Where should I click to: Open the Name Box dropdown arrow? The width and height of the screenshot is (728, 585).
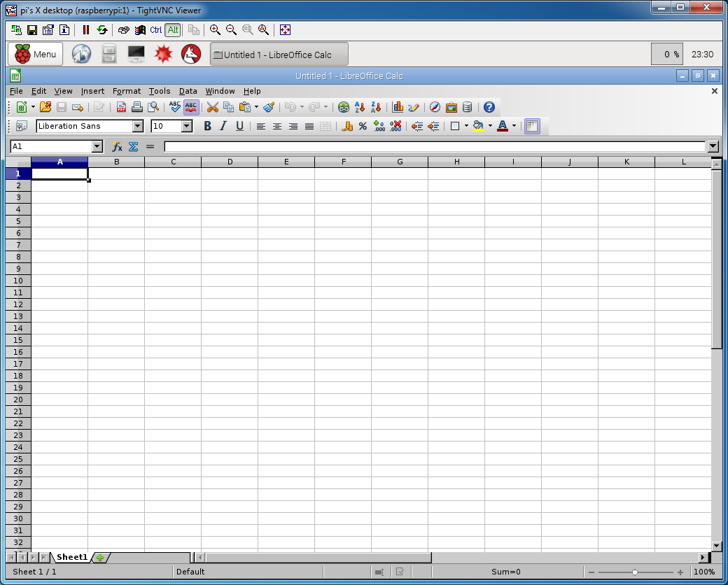(x=97, y=147)
